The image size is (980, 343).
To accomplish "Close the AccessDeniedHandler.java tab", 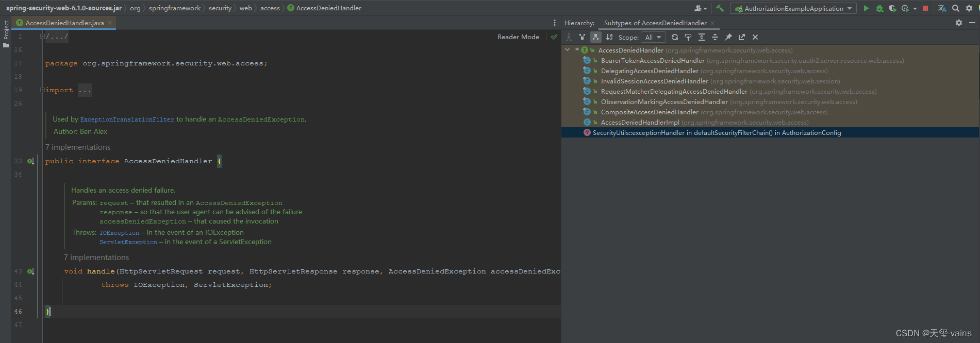I will click(110, 23).
